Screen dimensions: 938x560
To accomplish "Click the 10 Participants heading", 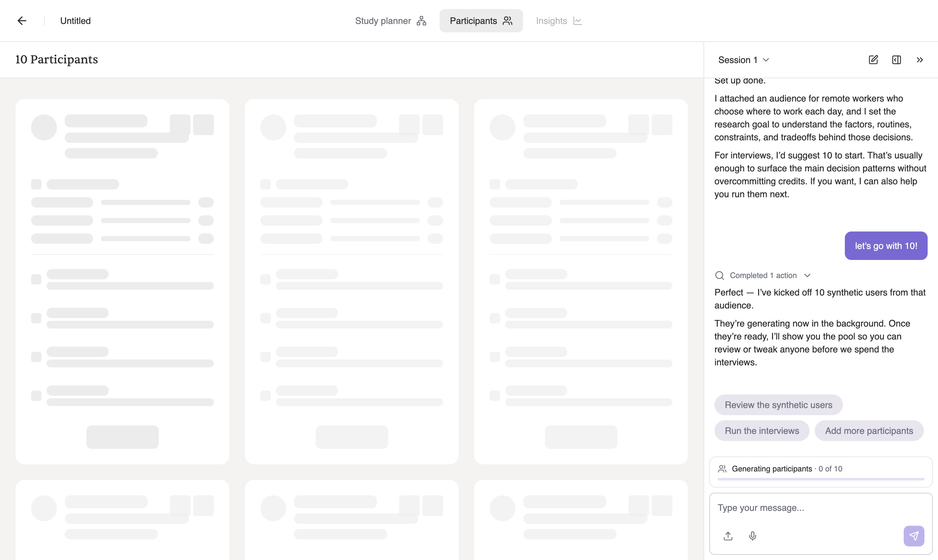I will 57,59.
